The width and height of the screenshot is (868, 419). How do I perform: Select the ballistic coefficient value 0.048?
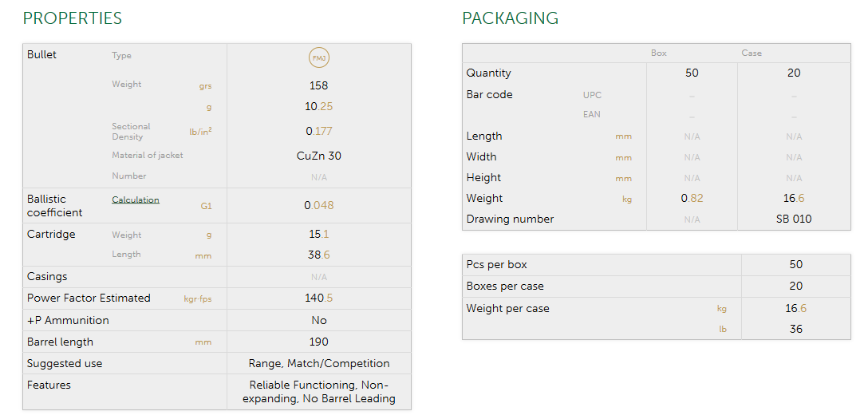click(x=319, y=205)
